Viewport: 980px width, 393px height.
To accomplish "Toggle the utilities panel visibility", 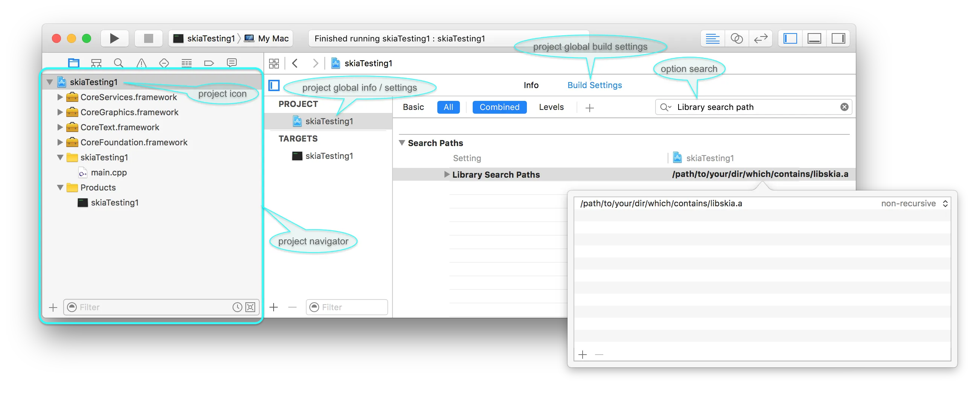I will pos(838,38).
